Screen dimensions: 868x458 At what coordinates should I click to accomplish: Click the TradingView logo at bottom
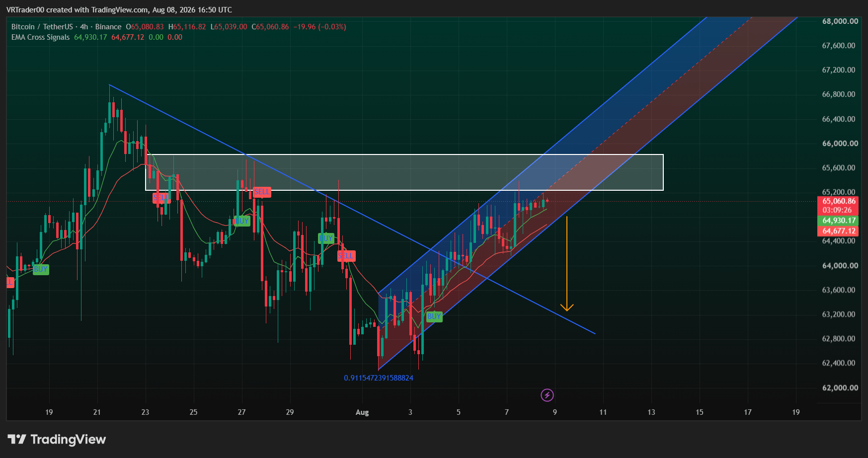[57, 439]
